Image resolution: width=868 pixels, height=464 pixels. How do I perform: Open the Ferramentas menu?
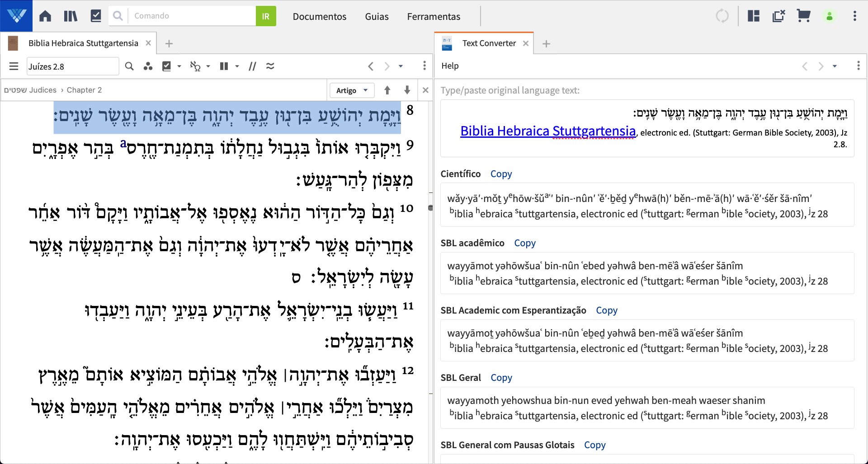(x=434, y=16)
